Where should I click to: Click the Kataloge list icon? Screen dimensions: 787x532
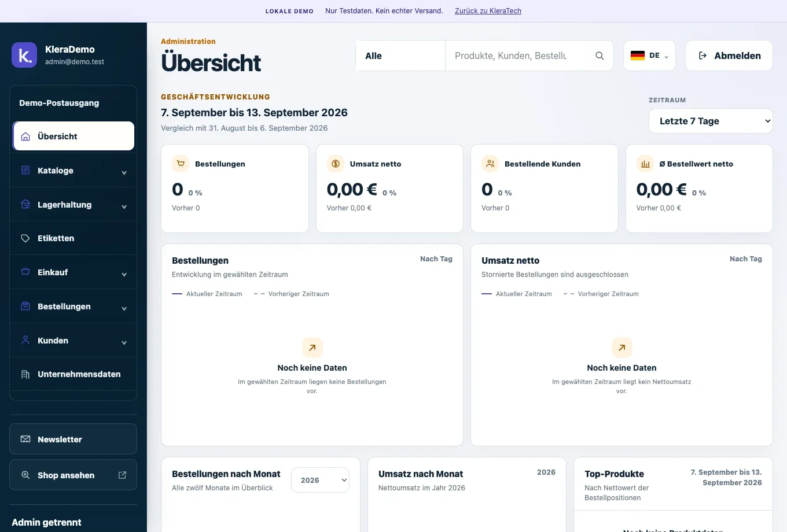pos(25,171)
